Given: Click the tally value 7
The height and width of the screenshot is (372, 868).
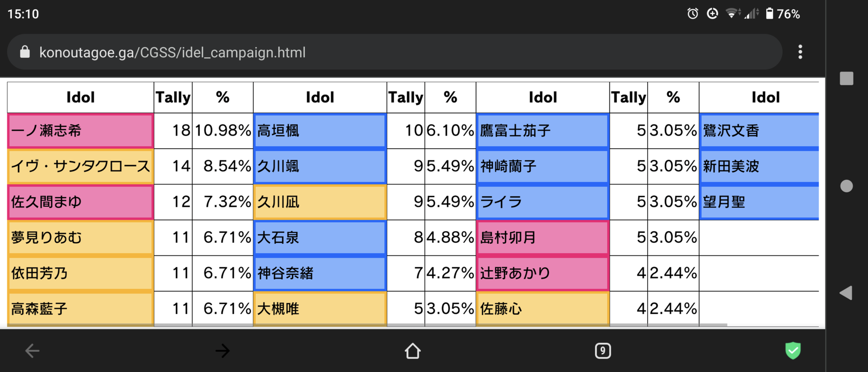Looking at the screenshot, I should 406,273.
